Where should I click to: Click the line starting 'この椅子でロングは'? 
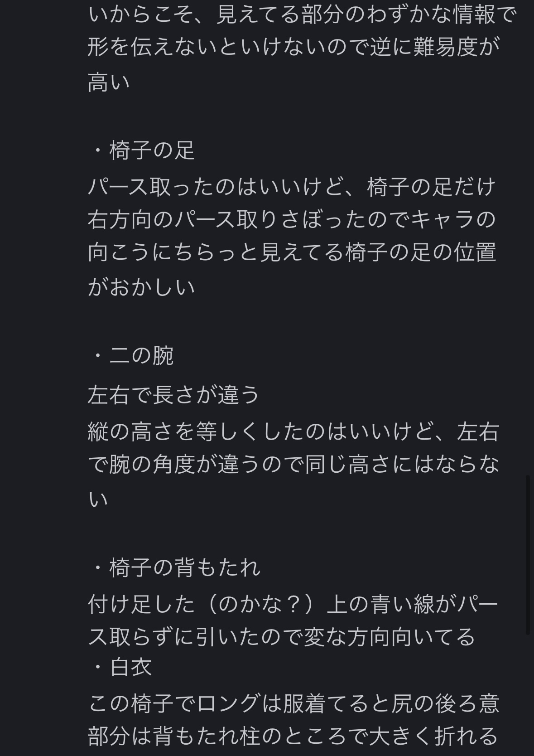pyautogui.click(x=293, y=703)
